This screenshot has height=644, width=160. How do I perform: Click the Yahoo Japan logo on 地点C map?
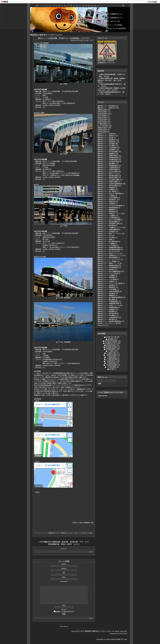click(x=38, y=486)
